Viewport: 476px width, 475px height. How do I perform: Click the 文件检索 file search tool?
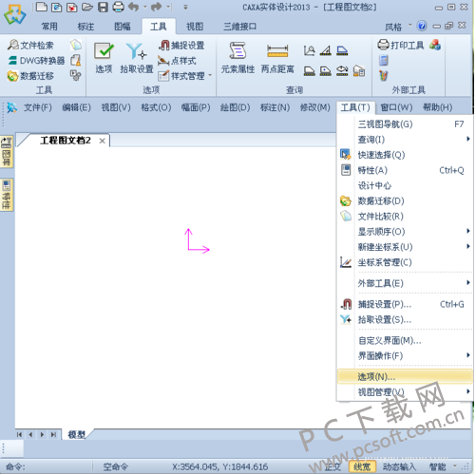[x=30, y=46]
